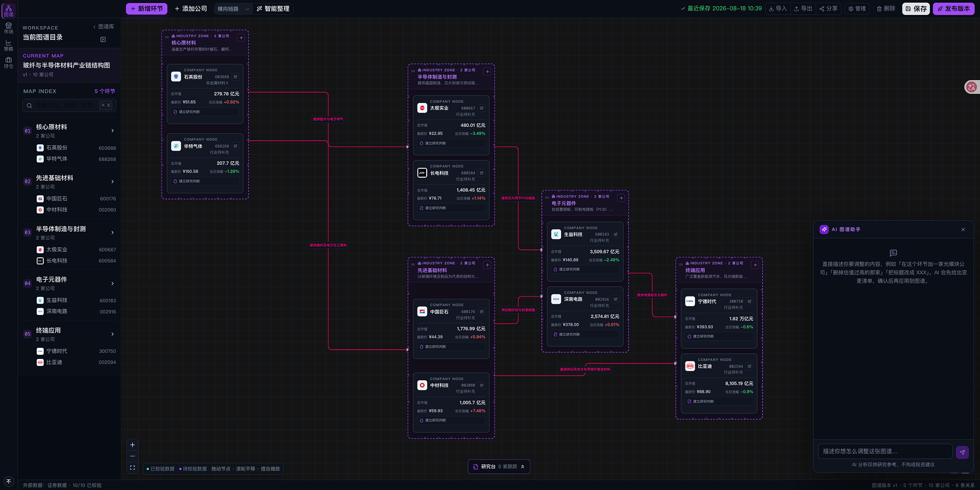Select 比亚迪 in the map index
980x490 pixels.
76,362
